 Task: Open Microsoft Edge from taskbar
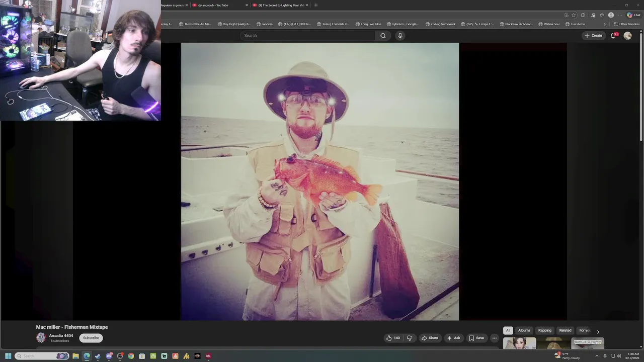click(87, 356)
